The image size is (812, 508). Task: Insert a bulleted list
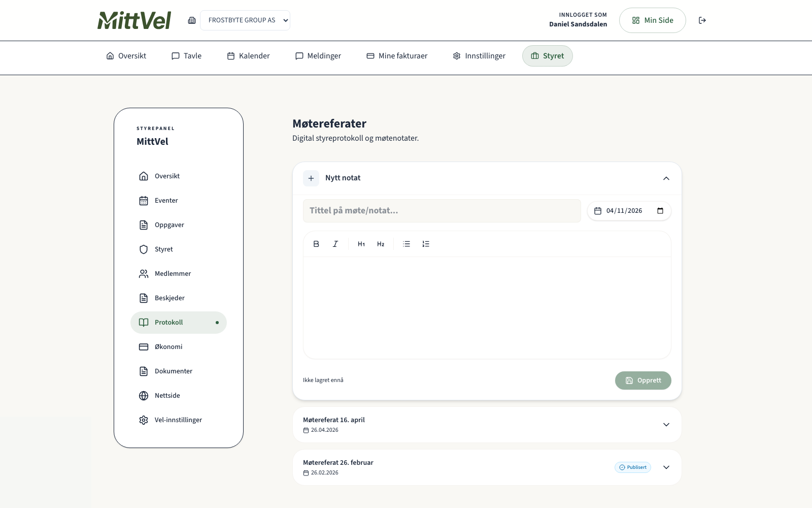(x=407, y=244)
